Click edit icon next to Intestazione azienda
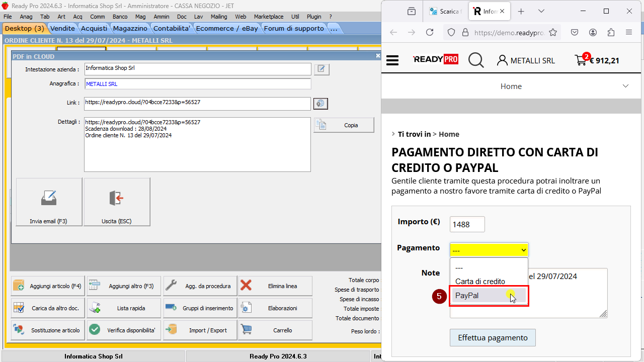The width and height of the screenshot is (644, 362). click(x=321, y=69)
